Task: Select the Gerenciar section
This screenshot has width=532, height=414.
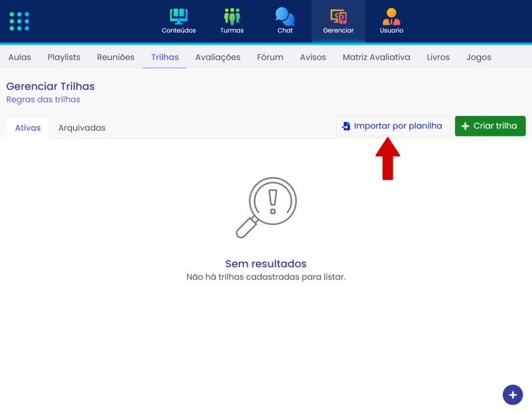Action: point(338,21)
